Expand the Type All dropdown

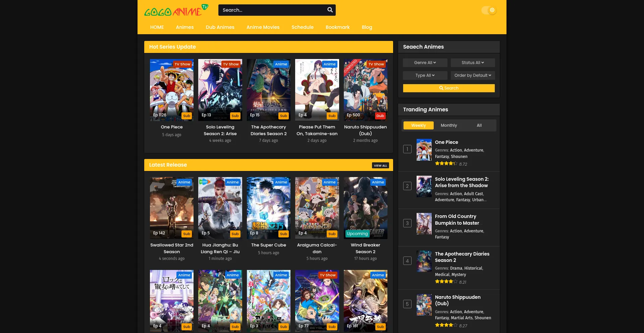click(x=425, y=75)
